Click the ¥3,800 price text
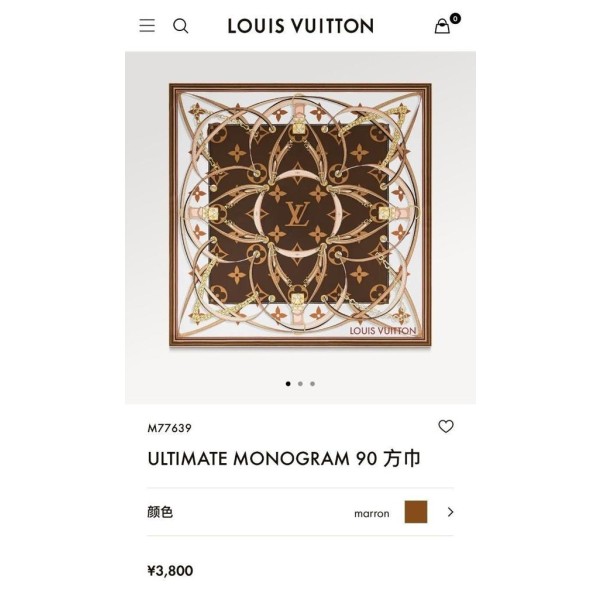The width and height of the screenshot is (600, 600). click(x=170, y=571)
